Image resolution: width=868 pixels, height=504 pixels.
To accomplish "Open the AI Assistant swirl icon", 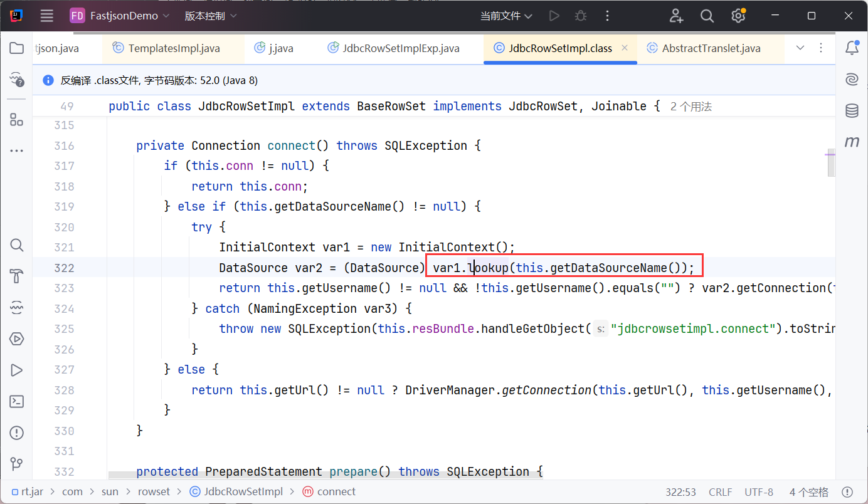I will pos(852,80).
